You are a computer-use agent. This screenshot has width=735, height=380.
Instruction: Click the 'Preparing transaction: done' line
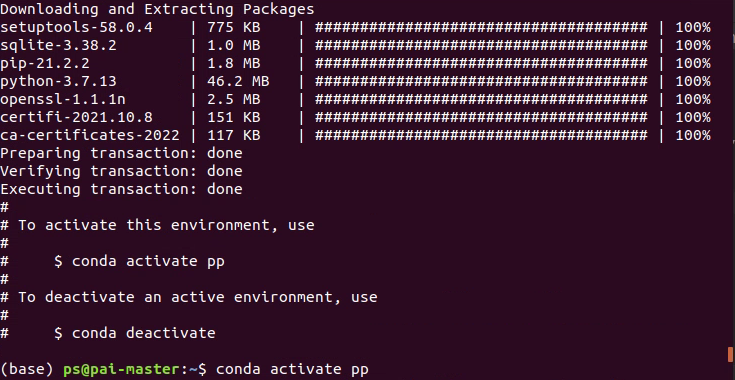pyautogui.click(x=121, y=153)
